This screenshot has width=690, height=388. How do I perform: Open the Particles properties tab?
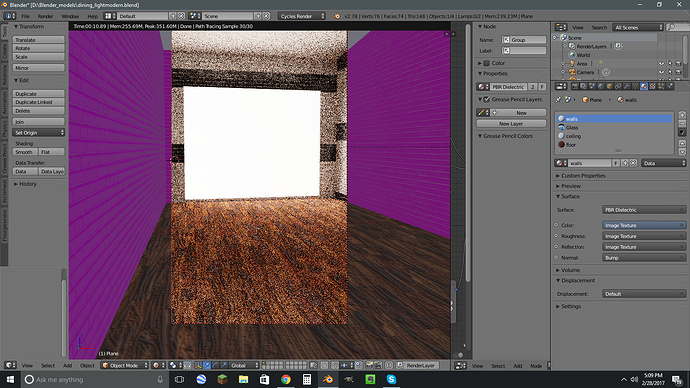coord(661,86)
